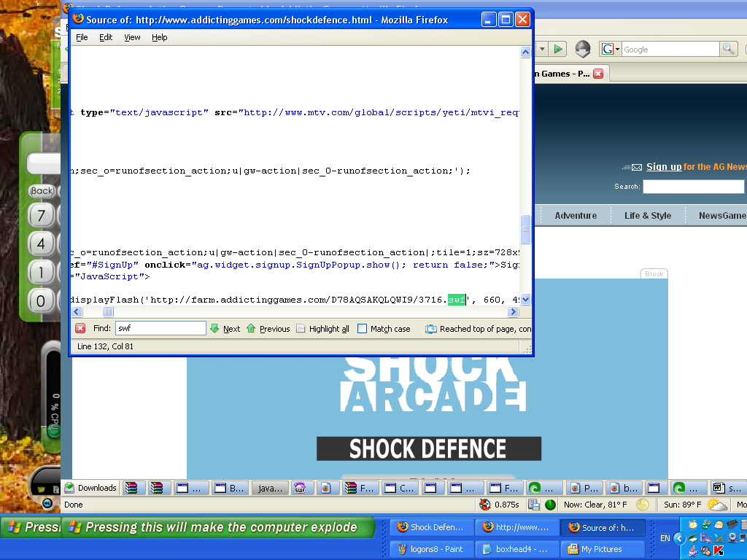Close the Addicting Games browser tab
The height and width of the screenshot is (560, 747).
click(x=598, y=74)
